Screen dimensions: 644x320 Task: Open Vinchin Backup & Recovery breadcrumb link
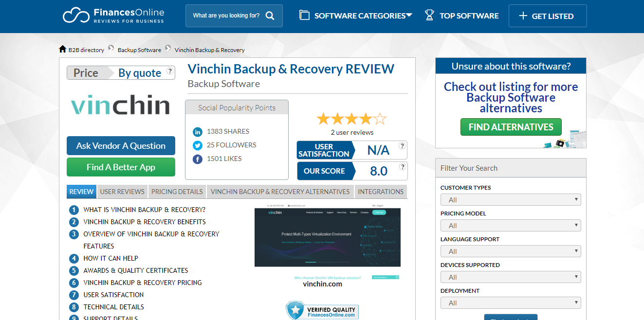tap(210, 50)
